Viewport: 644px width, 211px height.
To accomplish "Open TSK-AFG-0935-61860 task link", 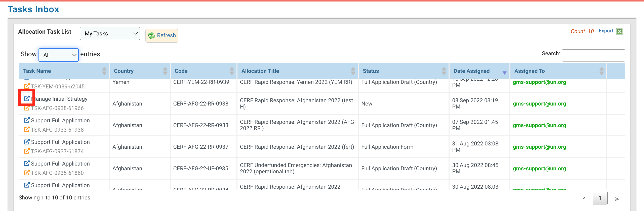I will pyautogui.click(x=57, y=173).
